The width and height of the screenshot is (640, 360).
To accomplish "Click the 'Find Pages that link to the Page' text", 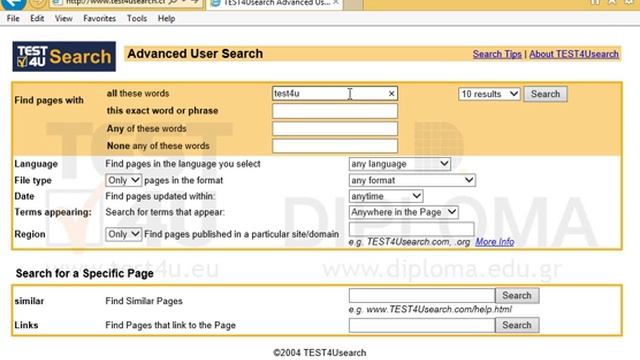I will [x=171, y=325].
